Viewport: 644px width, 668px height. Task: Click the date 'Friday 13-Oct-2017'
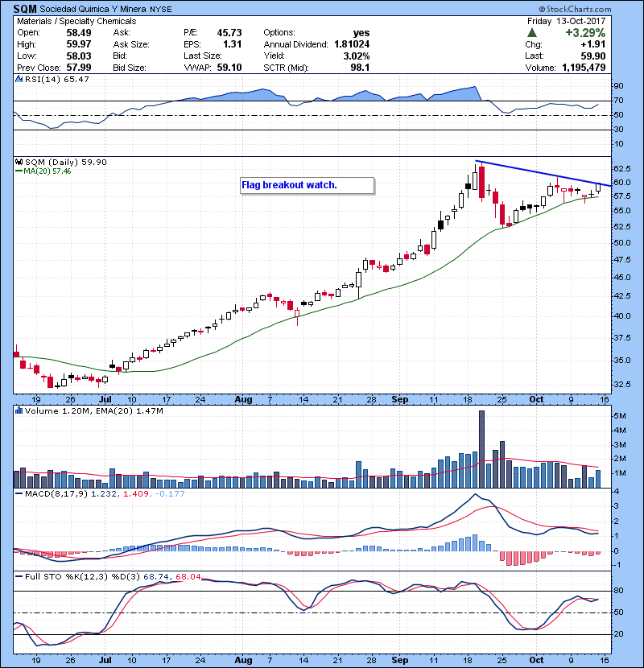(566, 21)
